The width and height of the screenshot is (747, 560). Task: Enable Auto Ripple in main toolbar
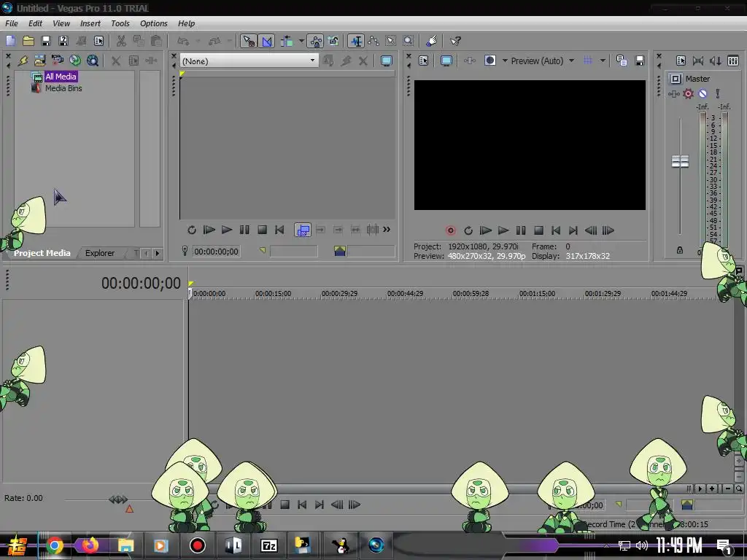pos(287,41)
